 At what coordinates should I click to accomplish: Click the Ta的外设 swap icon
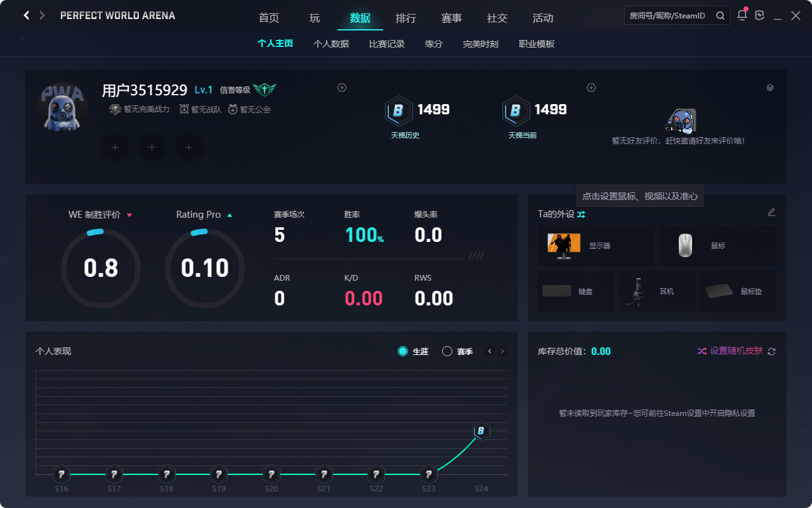click(581, 215)
